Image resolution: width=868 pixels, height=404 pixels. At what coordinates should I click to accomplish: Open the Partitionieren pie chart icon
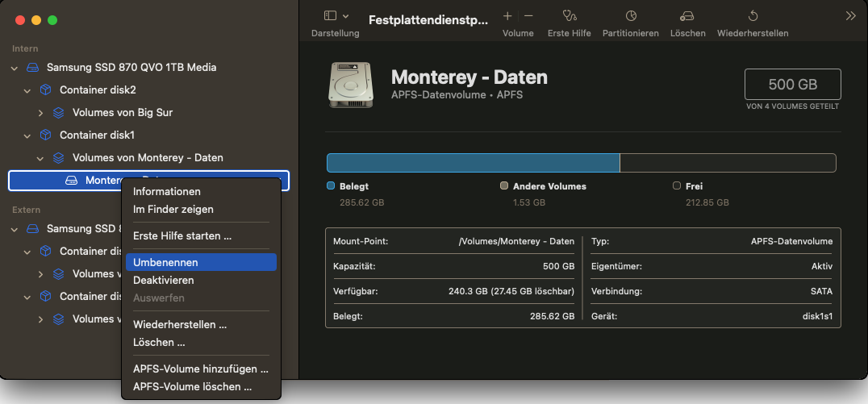631,16
